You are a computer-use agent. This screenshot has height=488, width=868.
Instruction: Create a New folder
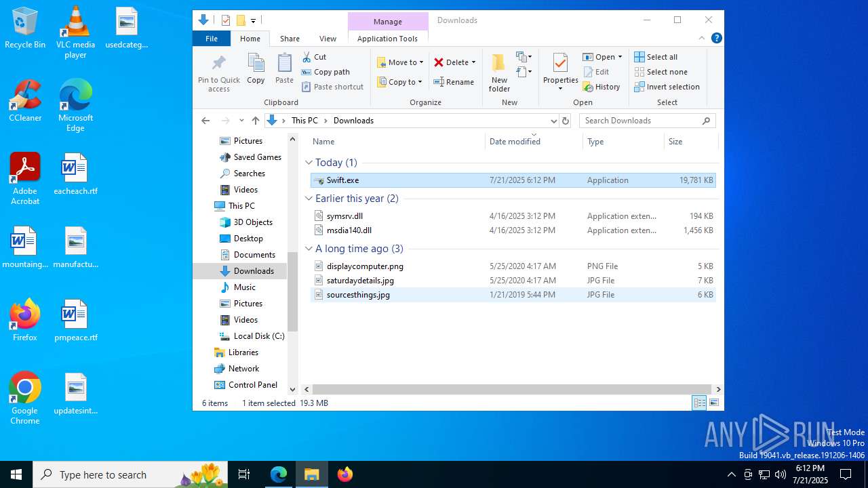pos(499,73)
